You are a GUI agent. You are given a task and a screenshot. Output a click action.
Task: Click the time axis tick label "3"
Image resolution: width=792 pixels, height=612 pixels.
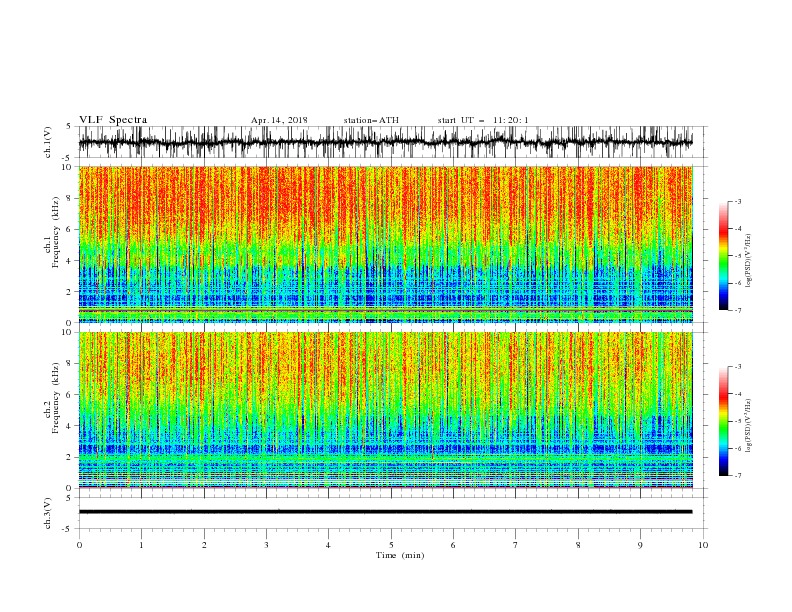coord(266,545)
